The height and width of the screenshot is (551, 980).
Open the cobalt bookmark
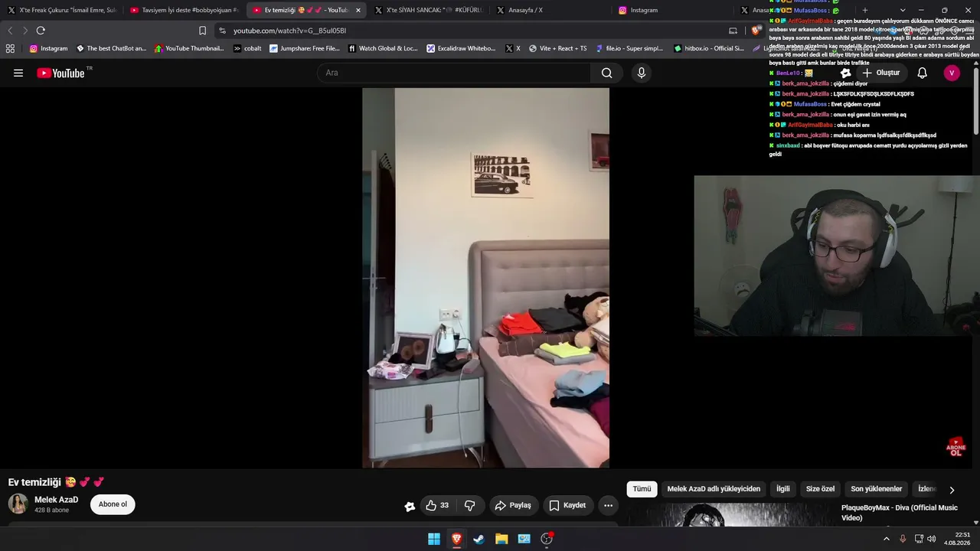[x=247, y=48]
